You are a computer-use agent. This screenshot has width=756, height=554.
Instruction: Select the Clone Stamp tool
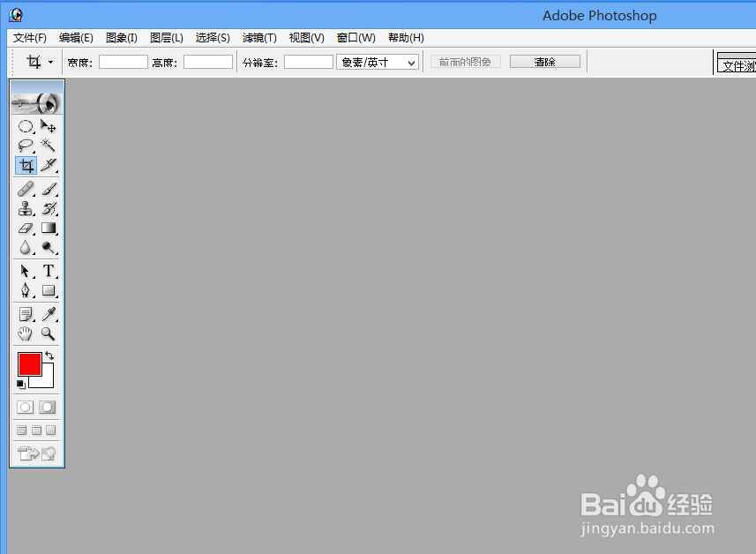point(26,208)
